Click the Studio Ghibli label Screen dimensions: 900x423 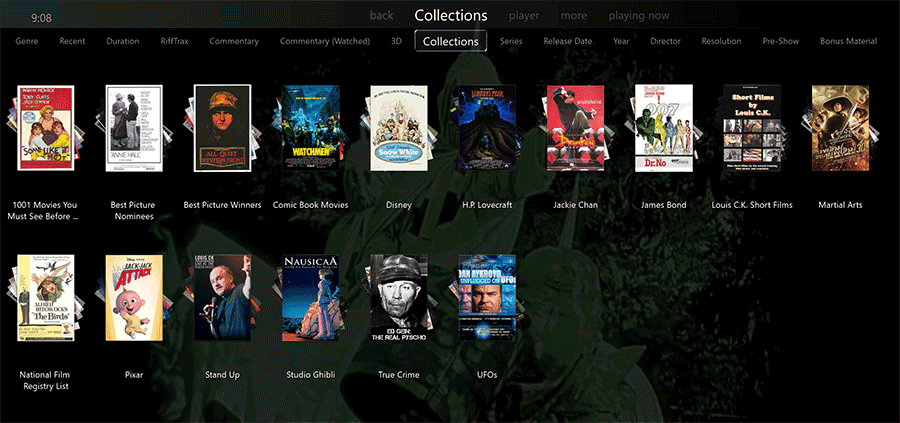[311, 375]
